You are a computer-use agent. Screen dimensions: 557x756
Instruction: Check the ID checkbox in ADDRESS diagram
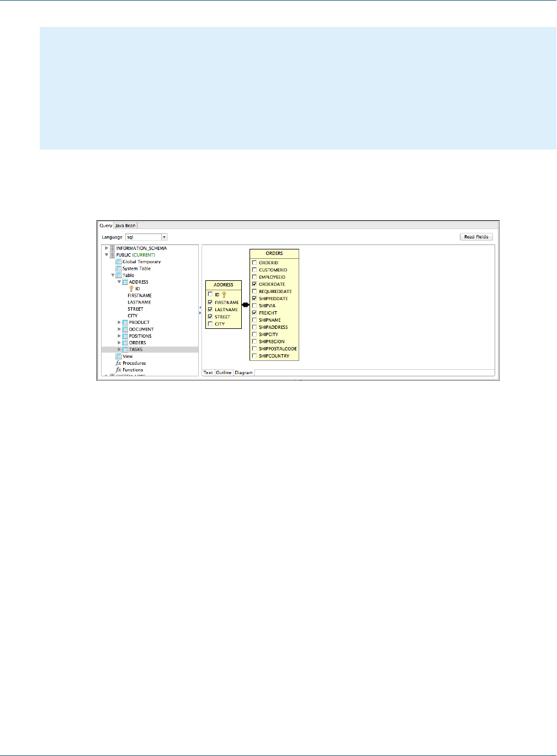210,295
